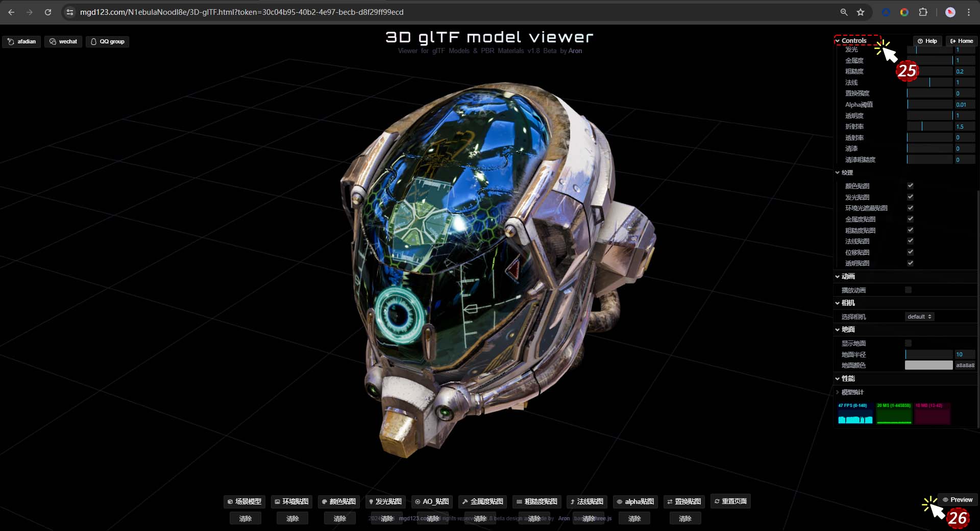Uncheck the 颜色贴图 texture checkbox
This screenshot has width=980, height=531.
click(910, 186)
